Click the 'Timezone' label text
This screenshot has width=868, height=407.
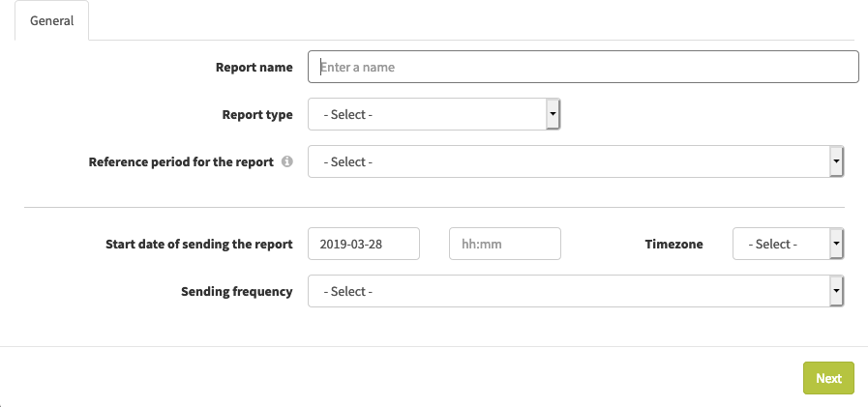(x=673, y=244)
